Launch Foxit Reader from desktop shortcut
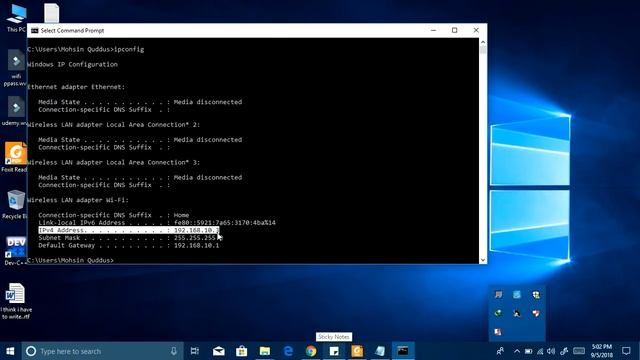This screenshot has width=640, height=360. point(15,157)
